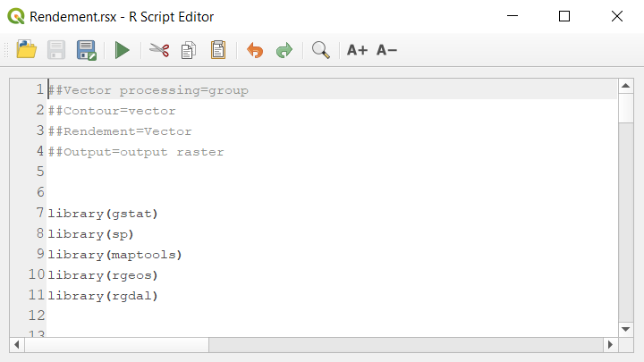Click the vertical scrollbar up arrow
The height and width of the screenshot is (362, 644).
626,86
